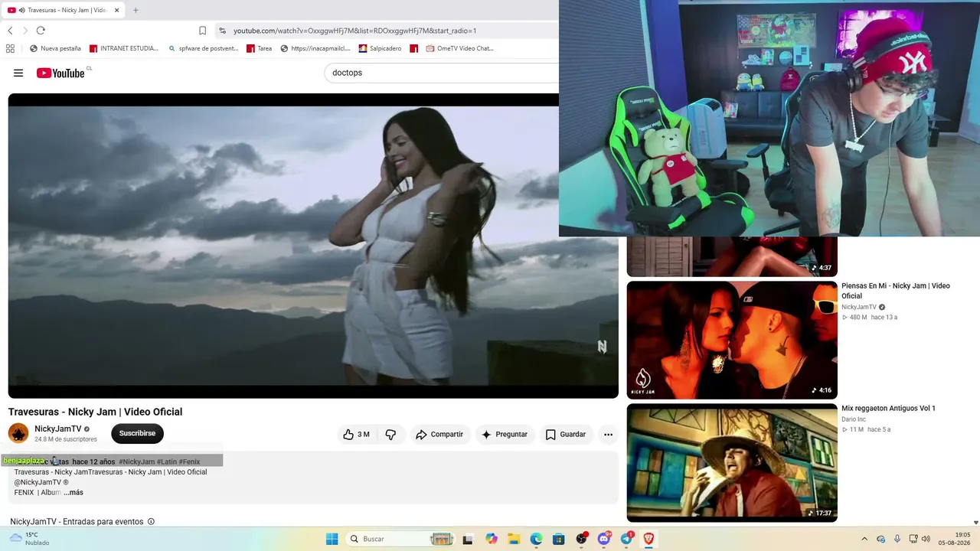Open Microsoft Edge from the taskbar
Screen dimensions: 980x551
(x=536, y=539)
